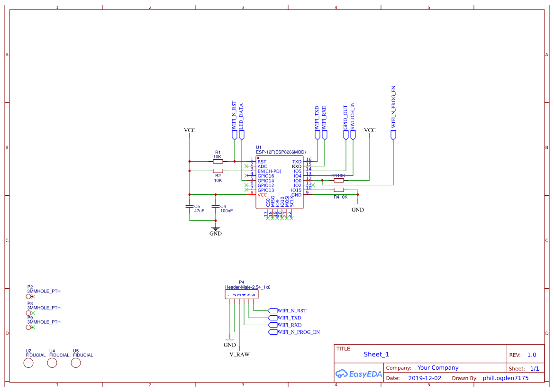Select the drawn by name phill.ogden7175
This screenshot has width=554, height=392.
[505, 378]
